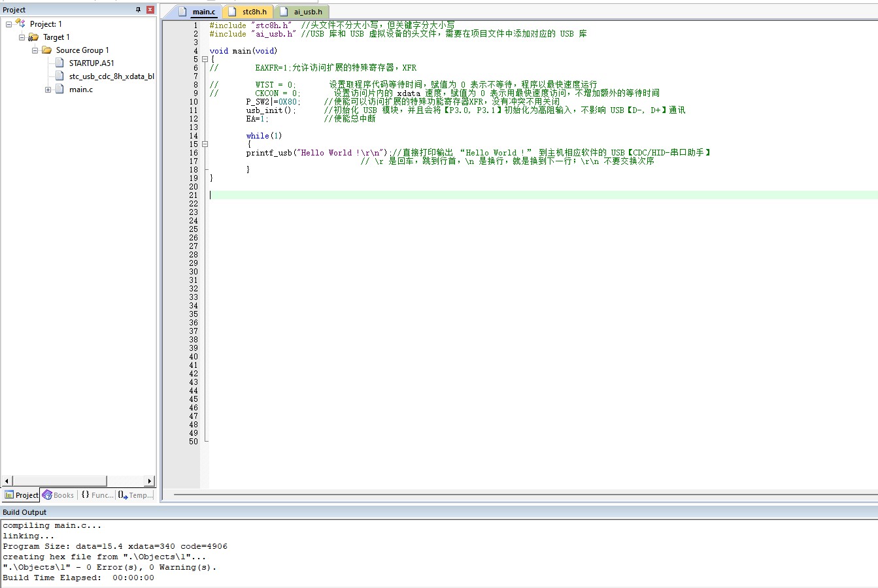Click the editor's horizontal scrollbar
The image size is (878, 588).
coord(525,495)
